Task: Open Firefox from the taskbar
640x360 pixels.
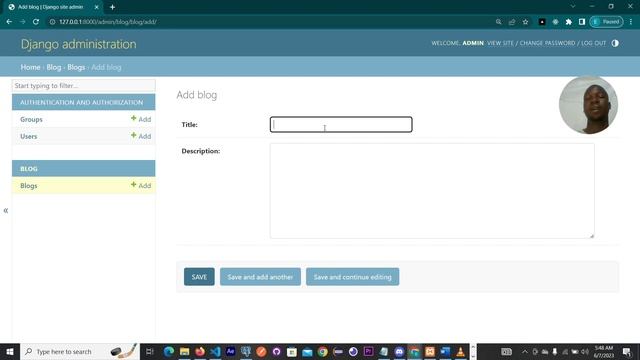Action: click(x=200, y=351)
